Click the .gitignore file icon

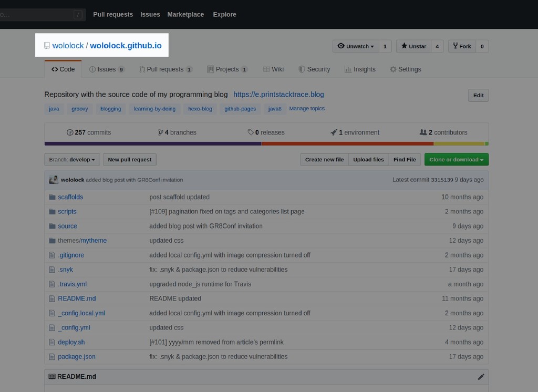[52, 255]
